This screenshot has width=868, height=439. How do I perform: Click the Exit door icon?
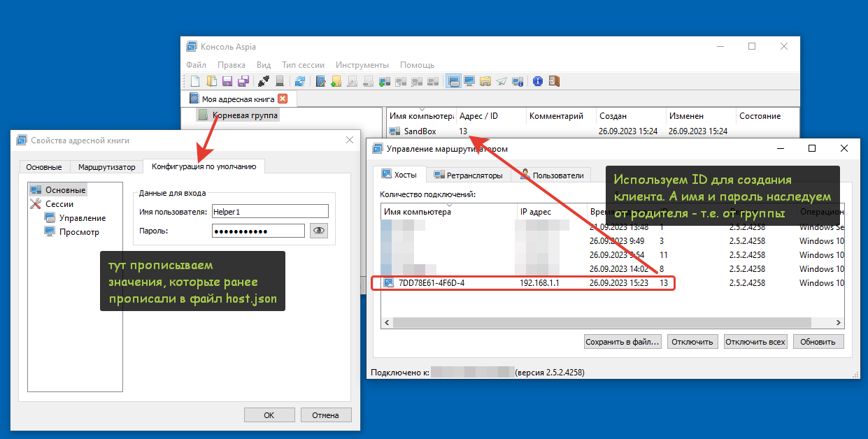pos(553,81)
